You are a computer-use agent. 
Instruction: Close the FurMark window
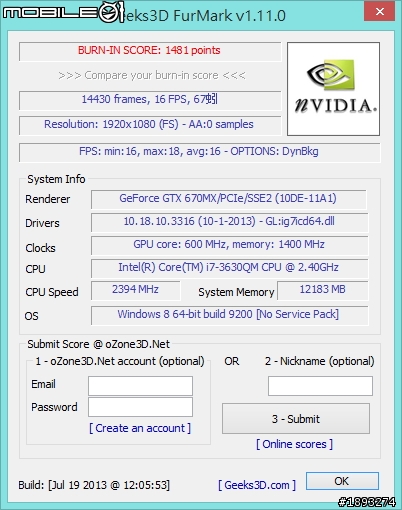380,12
